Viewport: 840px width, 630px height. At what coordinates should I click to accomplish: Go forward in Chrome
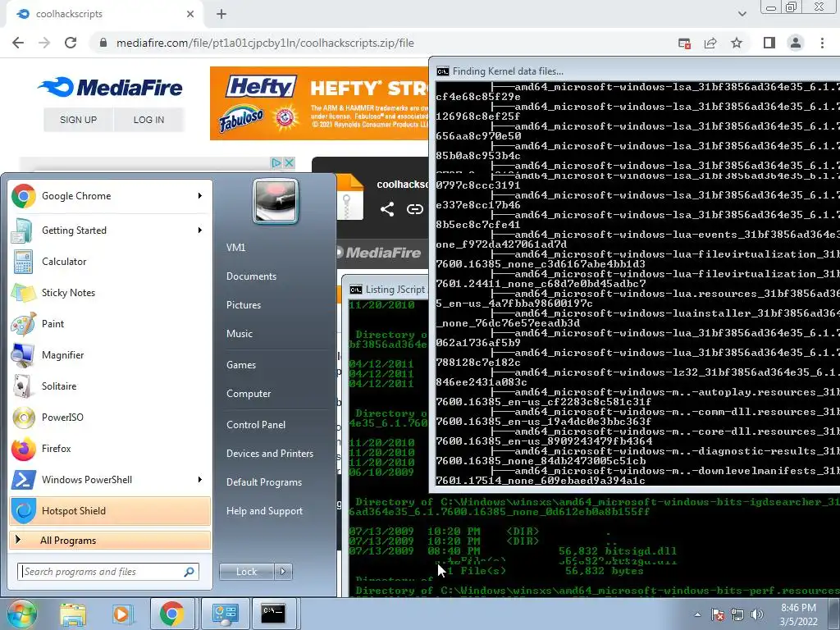(x=44, y=43)
